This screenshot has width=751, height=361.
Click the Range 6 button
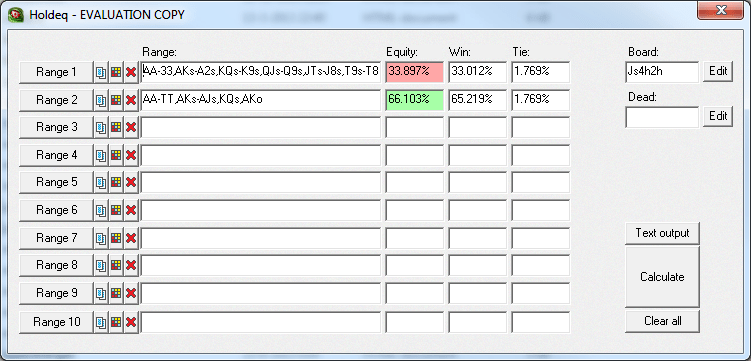pyautogui.click(x=56, y=210)
